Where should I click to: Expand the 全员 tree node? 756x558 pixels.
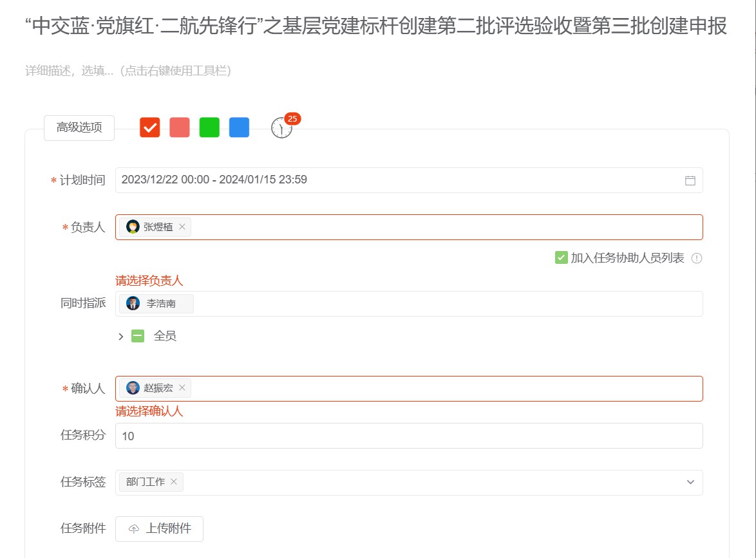(x=120, y=336)
